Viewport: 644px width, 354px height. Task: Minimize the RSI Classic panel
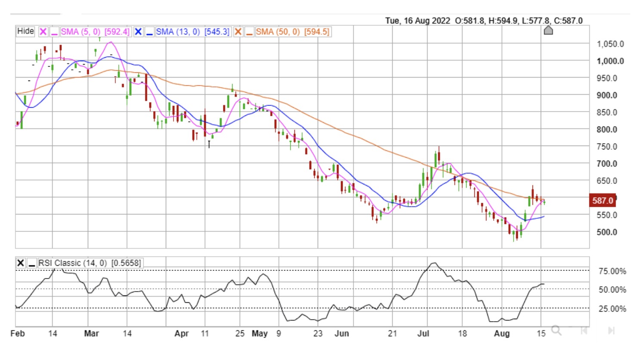tap(32, 263)
